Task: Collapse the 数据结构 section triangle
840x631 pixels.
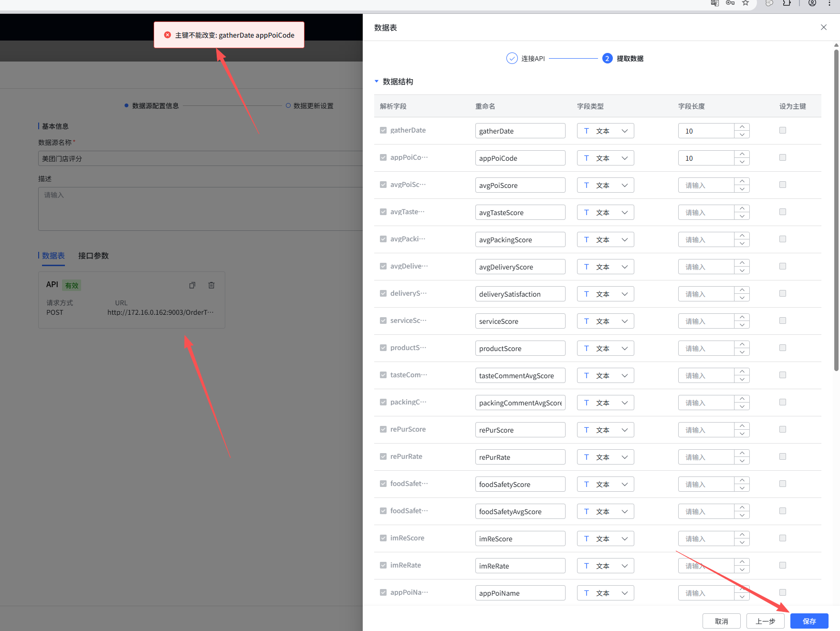Action: point(377,82)
